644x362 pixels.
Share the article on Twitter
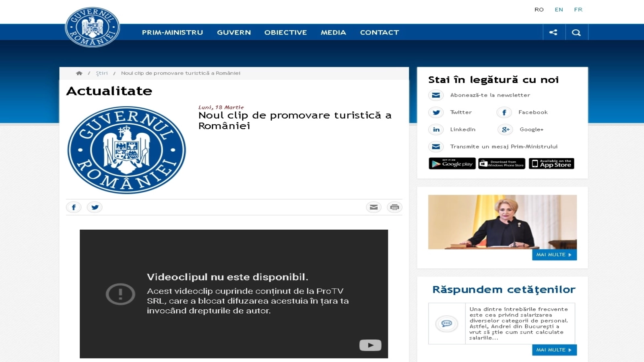95,207
